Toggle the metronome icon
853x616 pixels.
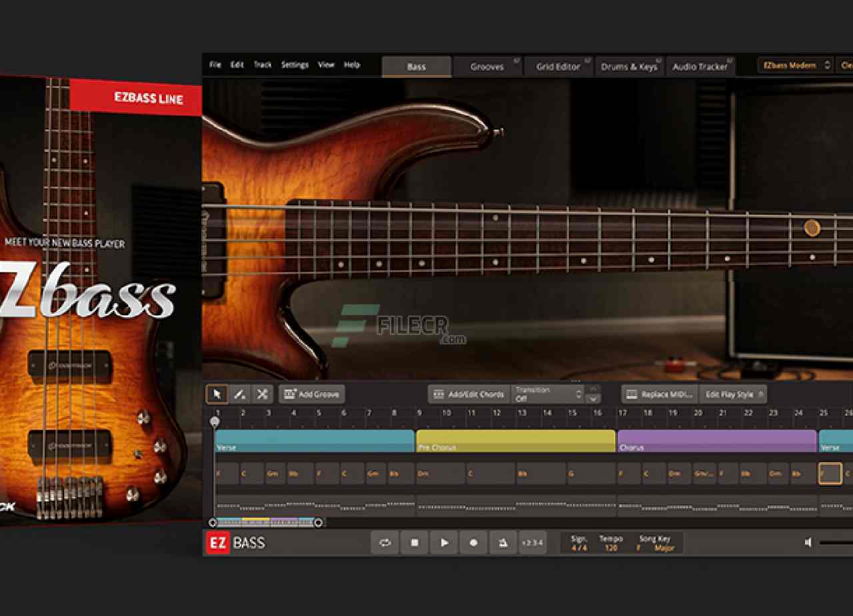click(502, 543)
